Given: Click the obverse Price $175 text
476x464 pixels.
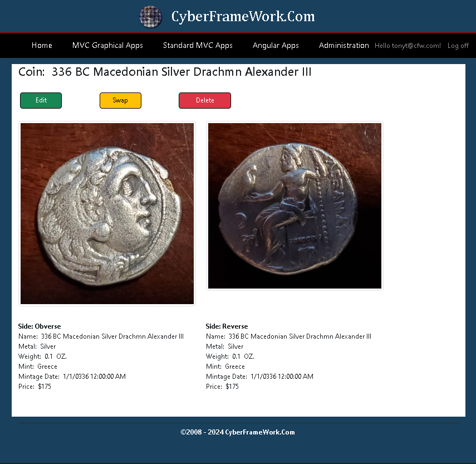Looking at the screenshot, I should coord(35,387).
